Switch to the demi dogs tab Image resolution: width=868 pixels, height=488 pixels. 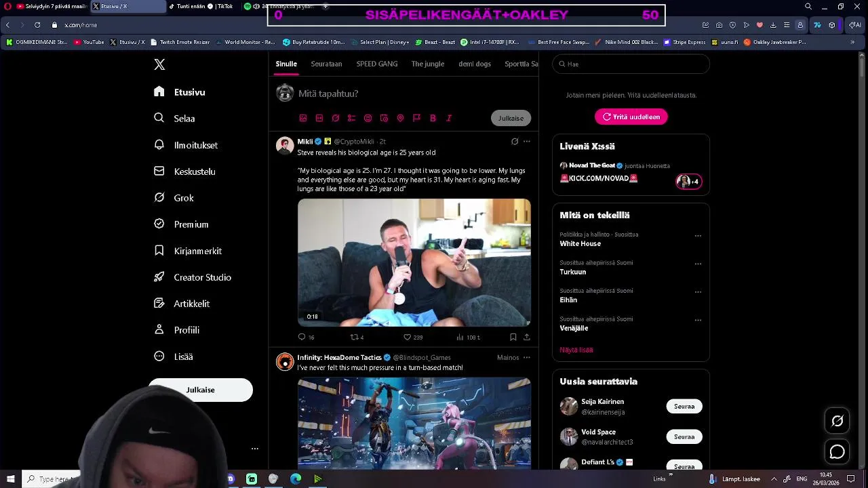tap(475, 64)
